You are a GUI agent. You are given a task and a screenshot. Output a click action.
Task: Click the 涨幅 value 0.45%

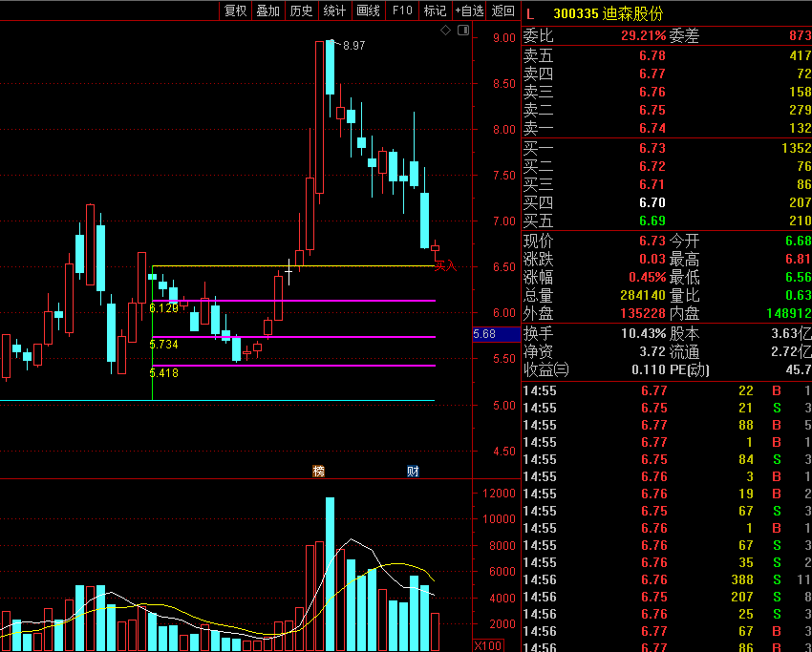coord(648,278)
